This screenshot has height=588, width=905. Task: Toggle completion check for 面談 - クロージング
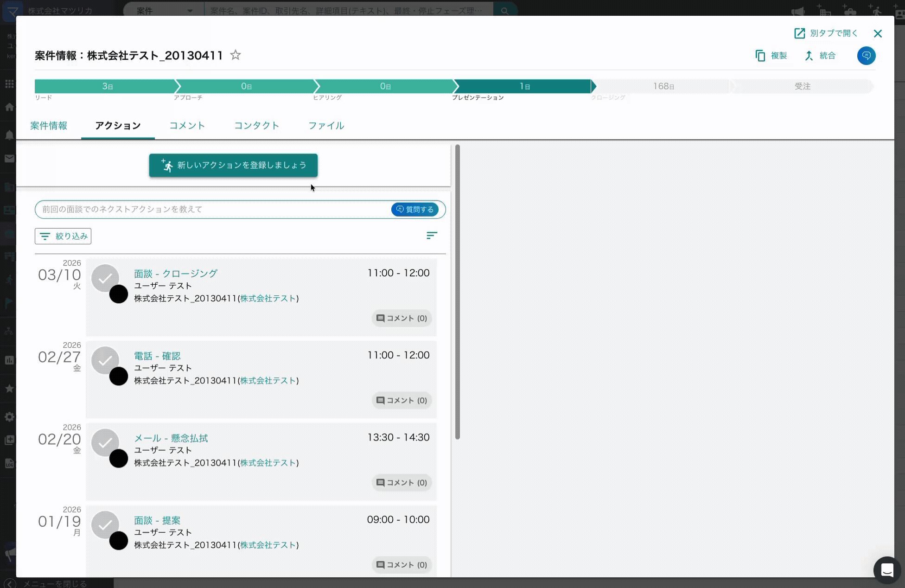(105, 278)
